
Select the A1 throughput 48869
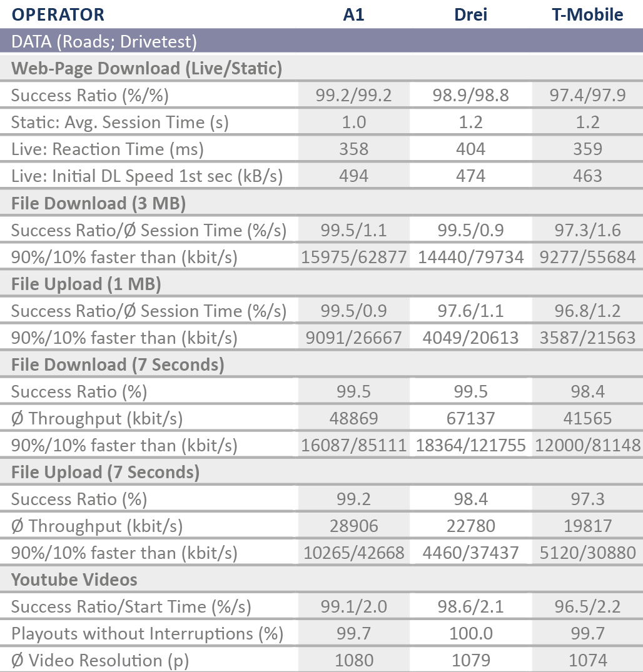click(354, 419)
